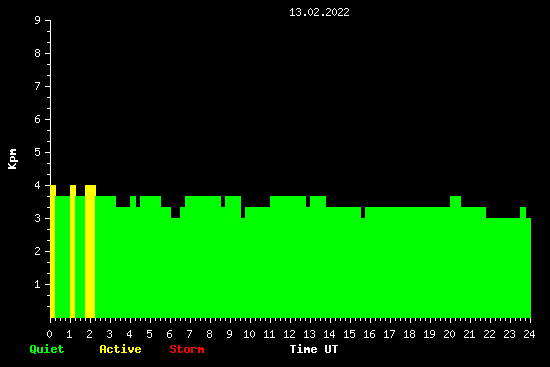
Task: Click hour 6 tick label on time axis
Action: tap(170, 334)
